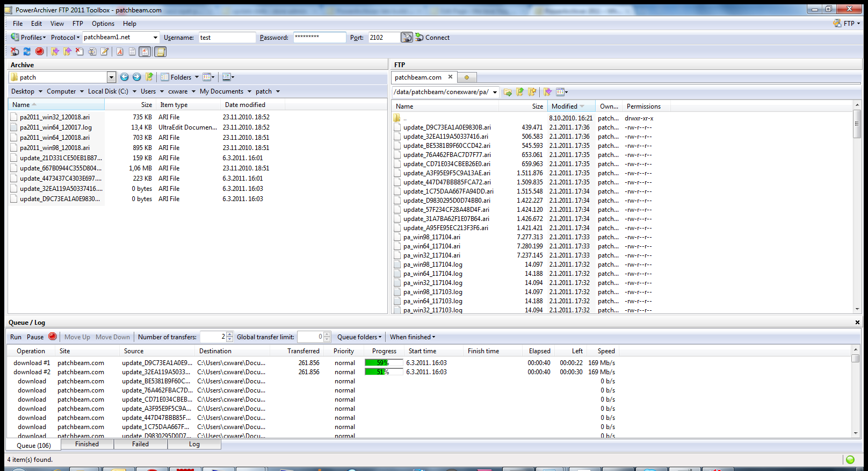Viewport: 868px width, 471px height.
Task: Open the When finished dropdown
Action: point(413,337)
